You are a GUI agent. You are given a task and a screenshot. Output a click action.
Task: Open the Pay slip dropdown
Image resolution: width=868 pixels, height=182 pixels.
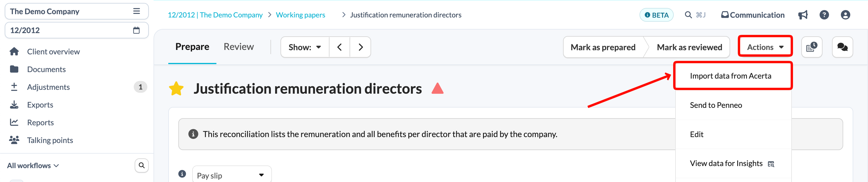click(x=232, y=175)
